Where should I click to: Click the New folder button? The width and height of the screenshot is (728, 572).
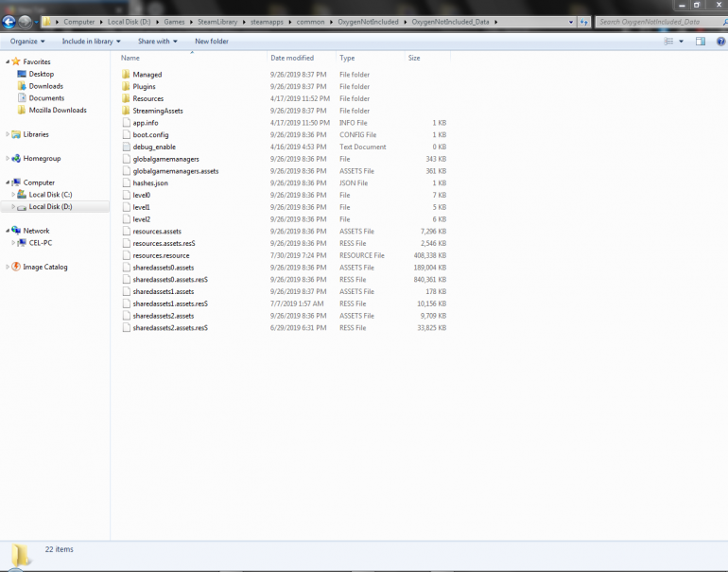(212, 42)
